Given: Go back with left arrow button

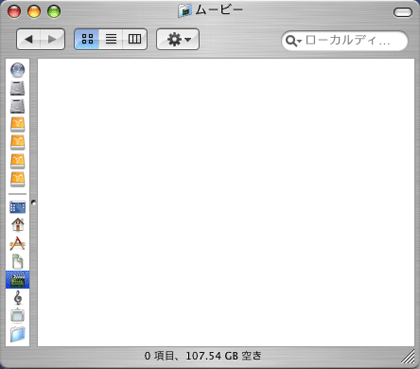Looking at the screenshot, I should coord(29,39).
